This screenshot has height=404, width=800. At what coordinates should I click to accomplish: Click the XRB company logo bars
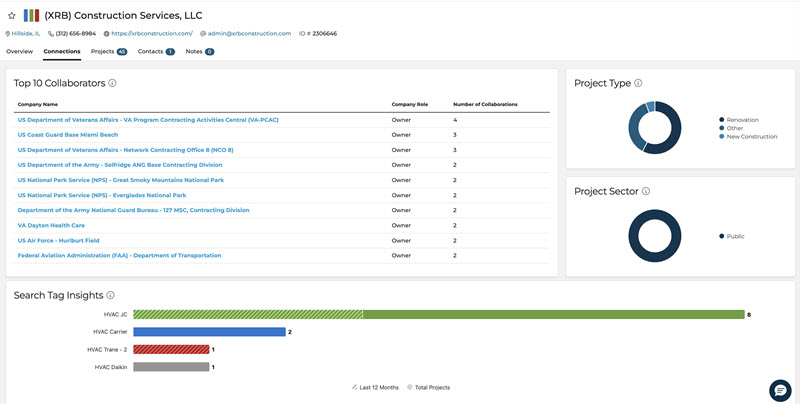[31, 15]
